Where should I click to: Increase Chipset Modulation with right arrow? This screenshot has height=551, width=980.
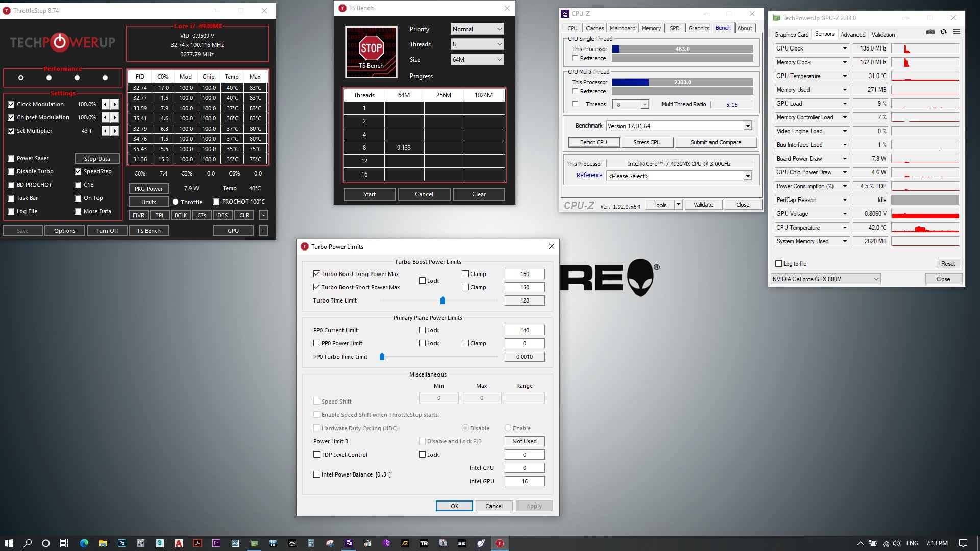tap(115, 117)
